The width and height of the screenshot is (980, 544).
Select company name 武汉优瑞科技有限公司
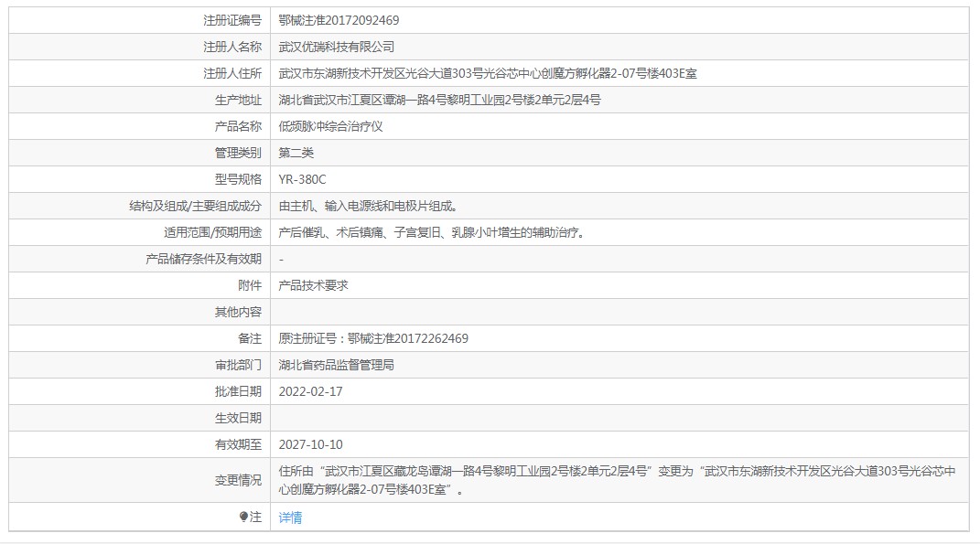(336, 47)
